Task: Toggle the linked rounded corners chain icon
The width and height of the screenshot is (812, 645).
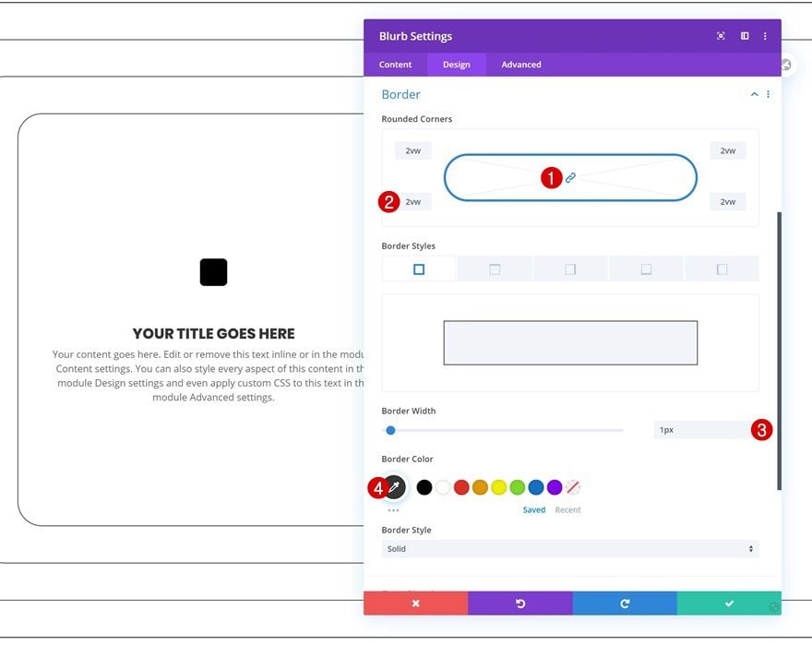Action: [570, 178]
